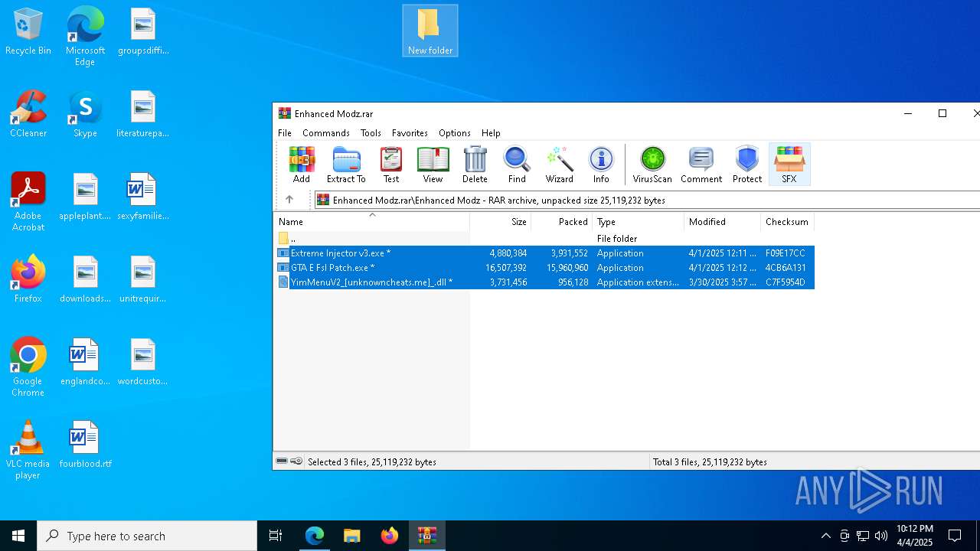Sort by the Type column header
The image size is (980, 551).
(x=639, y=221)
